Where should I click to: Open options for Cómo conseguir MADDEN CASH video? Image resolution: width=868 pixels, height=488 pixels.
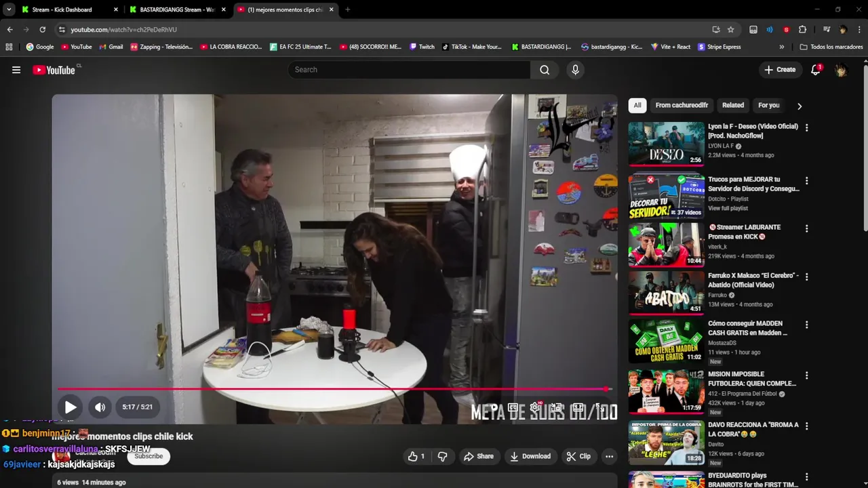pos(806,325)
